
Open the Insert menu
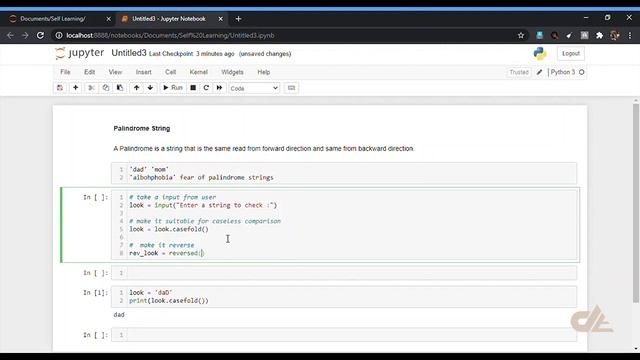(x=144, y=72)
